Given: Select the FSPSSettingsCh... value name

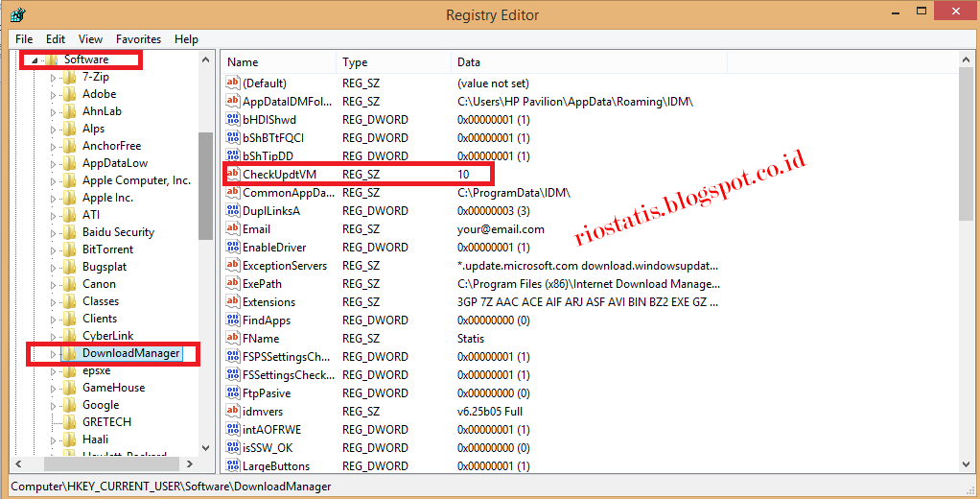Looking at the screenshot, I should [x=286, y=356].
